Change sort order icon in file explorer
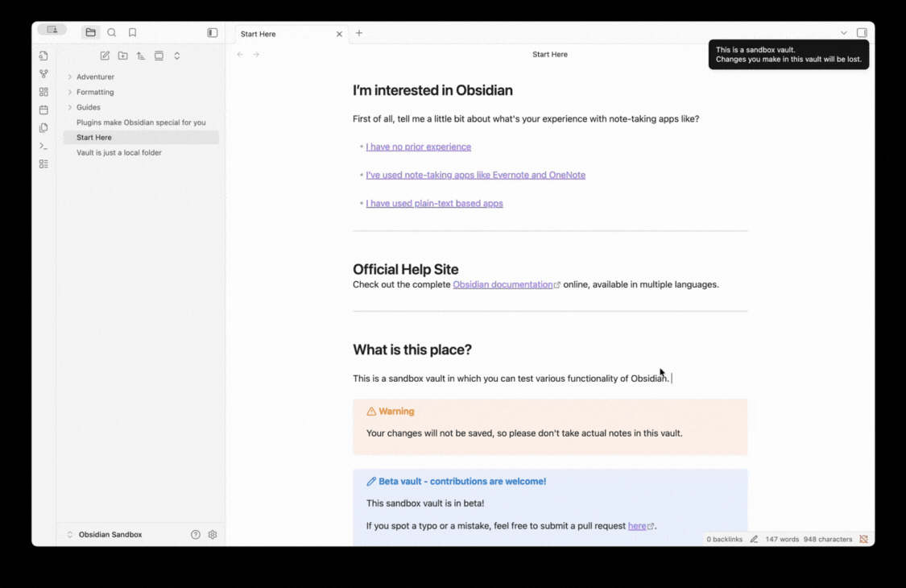This screenshot has height=588, width=906. coord(140,56)
